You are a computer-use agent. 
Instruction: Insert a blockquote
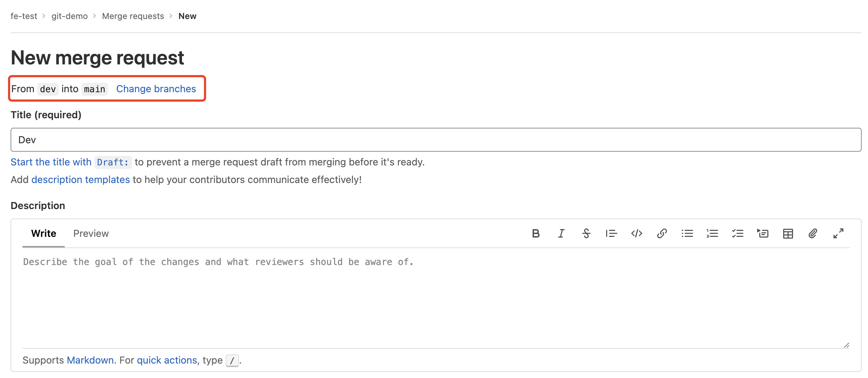(611, 233)
